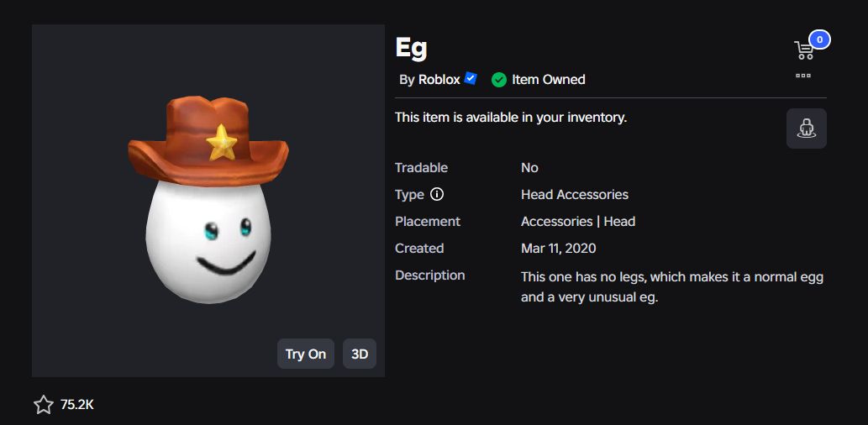Click the Head Accessories type value

click(x=575, y=195)
